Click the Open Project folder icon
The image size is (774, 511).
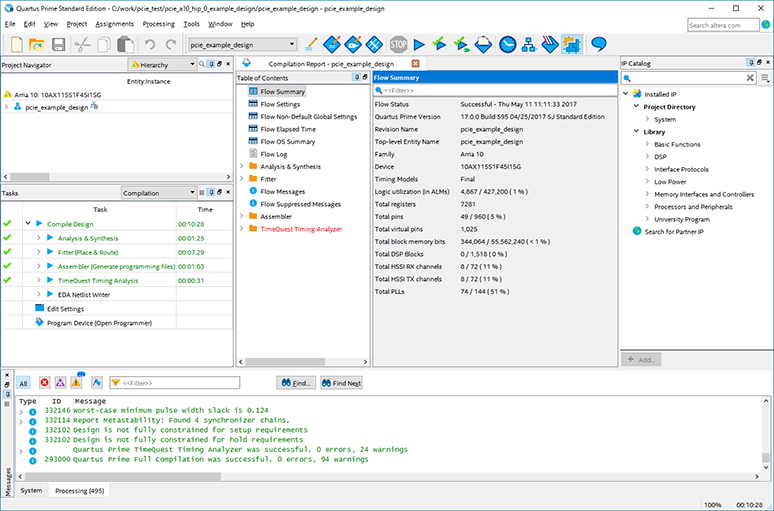tap(37, 44)
